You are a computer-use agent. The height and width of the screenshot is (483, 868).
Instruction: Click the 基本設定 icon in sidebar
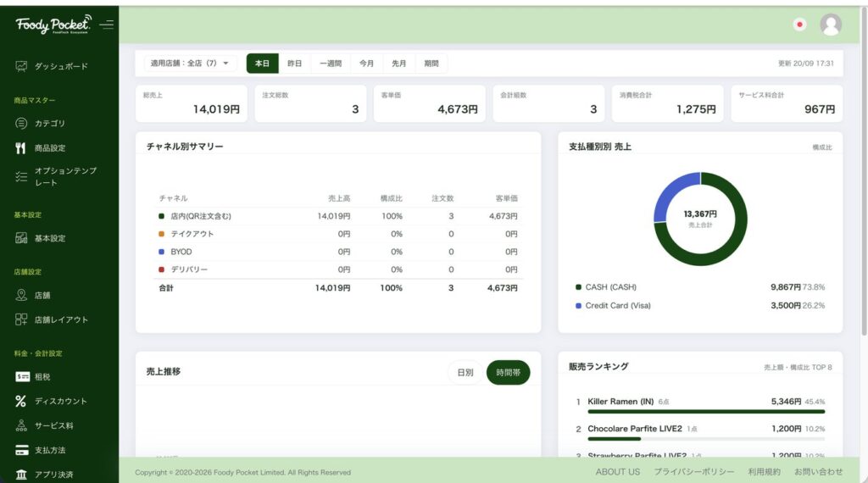tap(21, 238)
